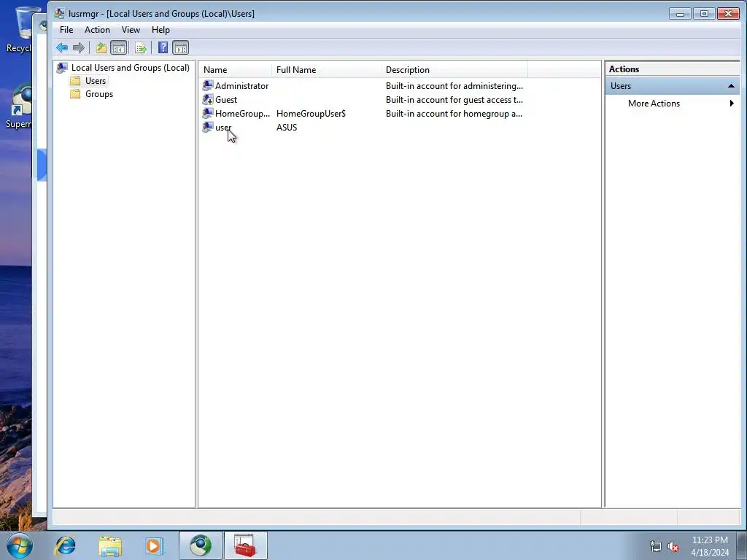Select the Groups node in the tree
The width and height of the screenshot is (747, 560).
(x=99, y=94)
